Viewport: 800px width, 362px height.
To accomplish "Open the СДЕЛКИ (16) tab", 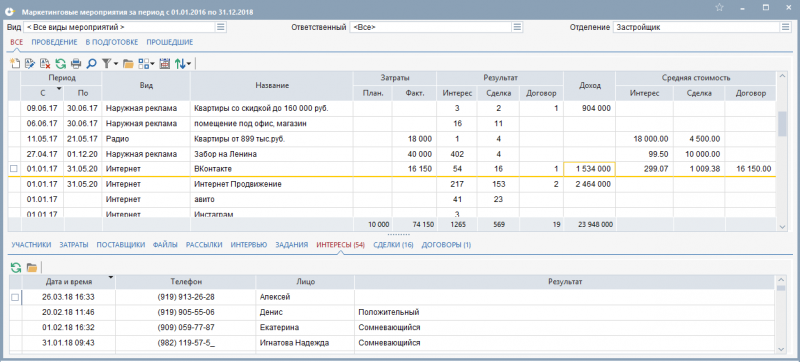I will 393,245.
